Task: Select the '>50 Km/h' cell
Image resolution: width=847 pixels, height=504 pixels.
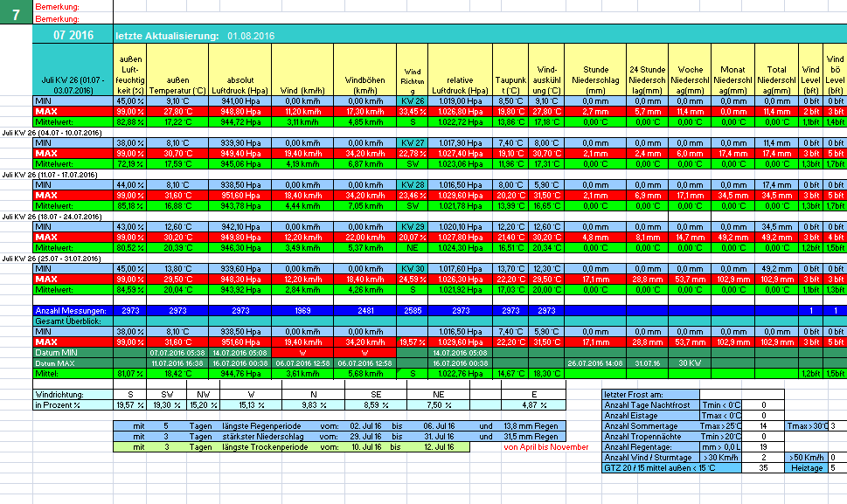Action: point(807,458)
